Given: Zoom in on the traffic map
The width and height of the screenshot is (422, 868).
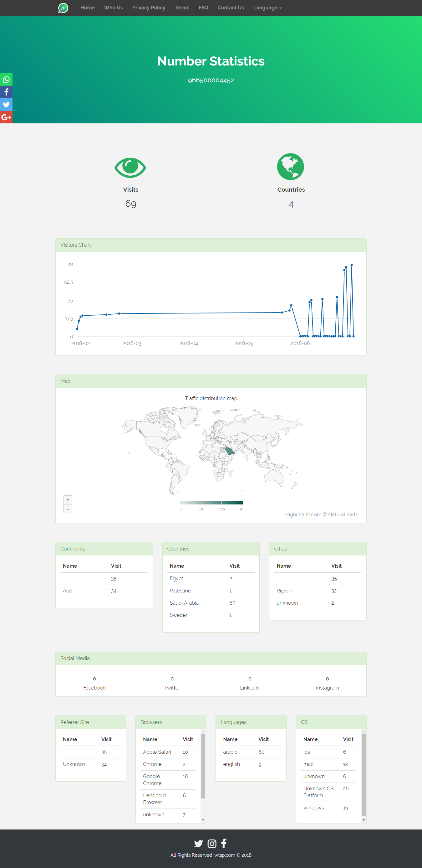Looking at the screenshot, I should point(68,500).
